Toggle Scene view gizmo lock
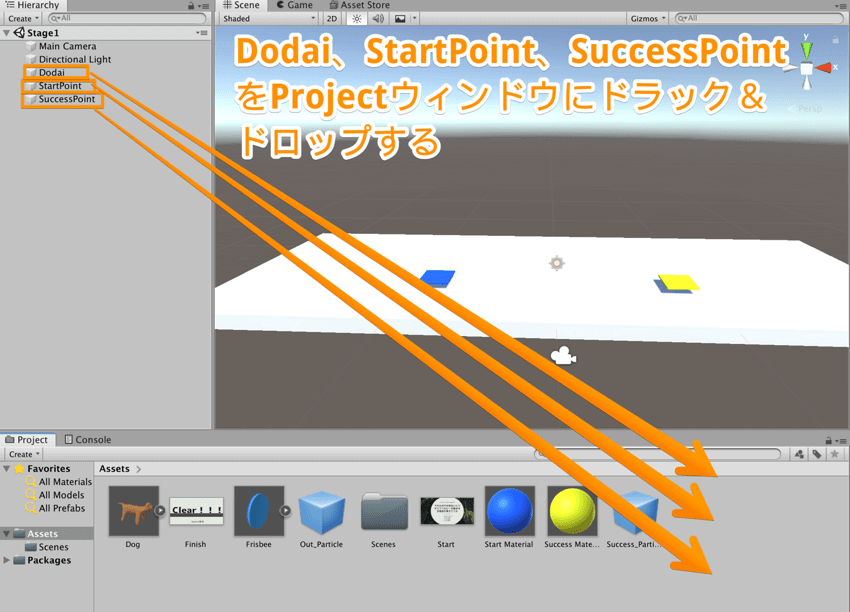Screen dimensions: 850x612 coord(835,40)
